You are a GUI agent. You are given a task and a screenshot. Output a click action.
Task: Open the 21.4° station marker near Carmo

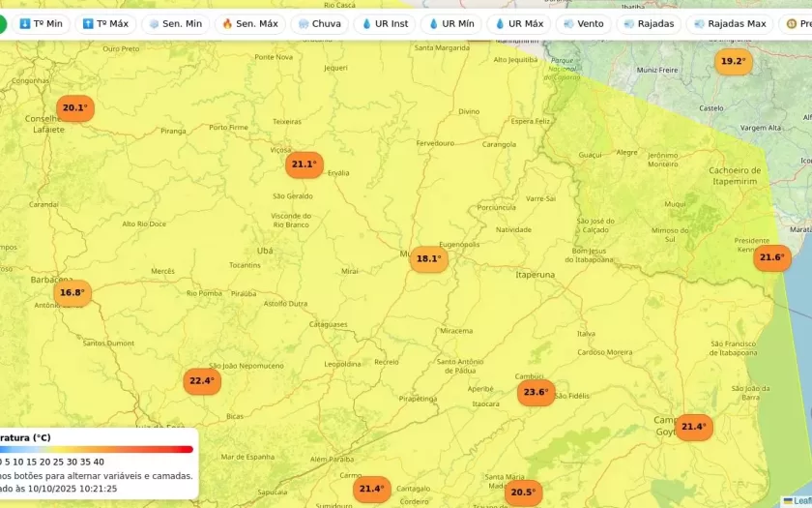(372, 490)
